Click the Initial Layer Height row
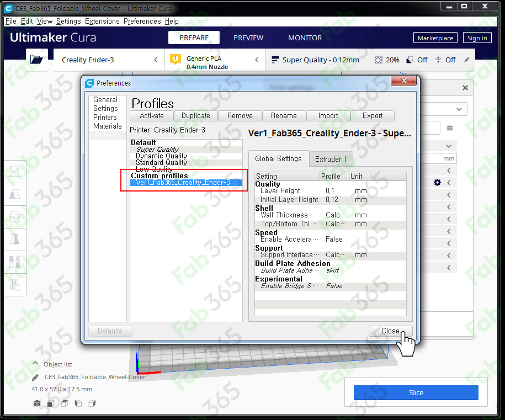Screen dimensions: 505x420 331,200
